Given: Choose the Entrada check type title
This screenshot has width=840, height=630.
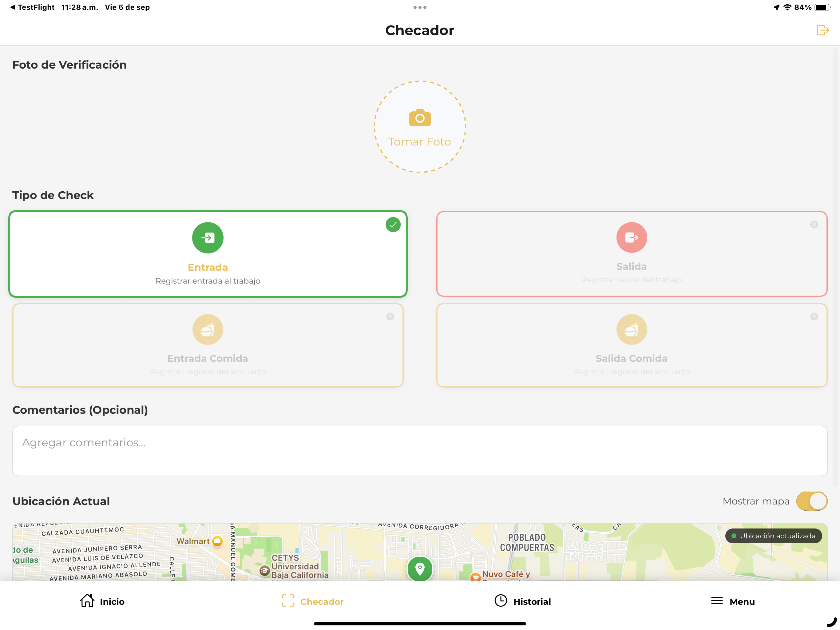Looking at the screenshot, I should (x=208, y=267).
